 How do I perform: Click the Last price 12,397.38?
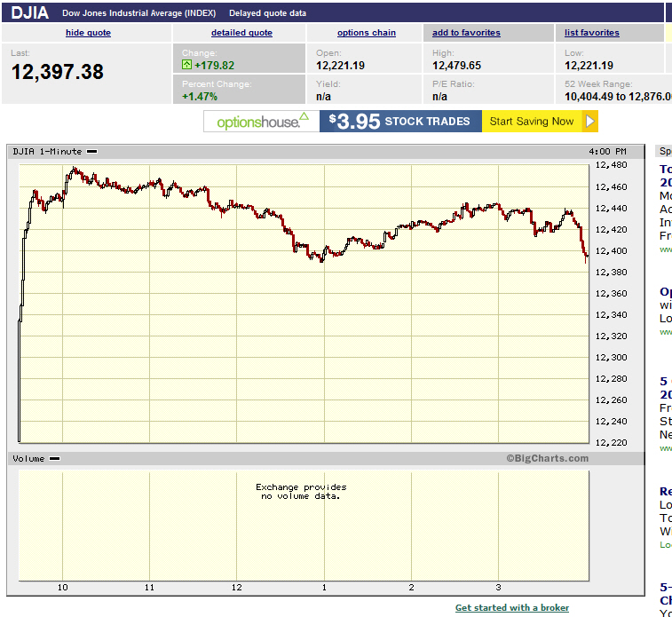pos(58,72)
